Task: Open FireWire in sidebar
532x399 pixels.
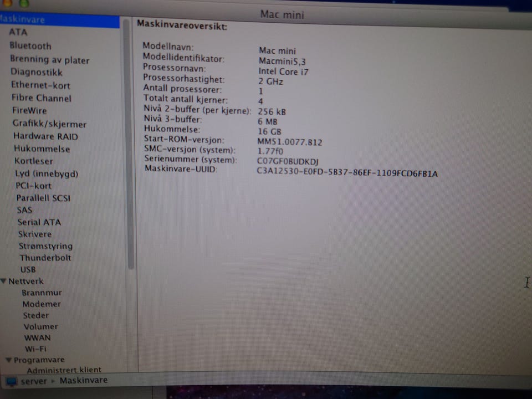Action: (29, 111)
